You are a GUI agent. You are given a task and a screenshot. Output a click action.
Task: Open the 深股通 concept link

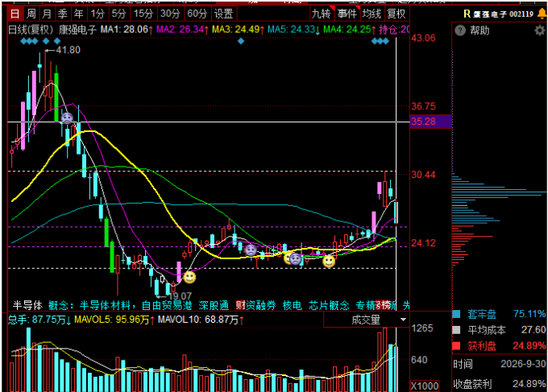click(x=214, y=305)
